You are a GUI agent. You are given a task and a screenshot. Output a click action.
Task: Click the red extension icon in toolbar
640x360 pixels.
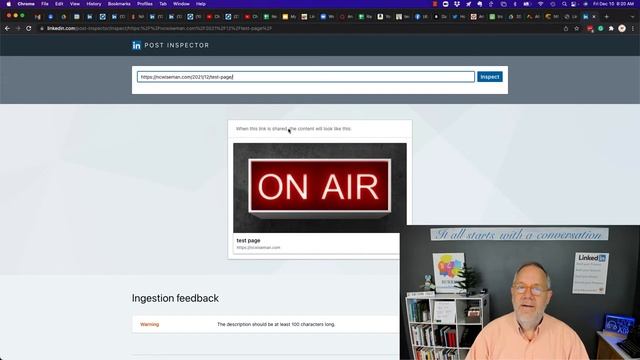590,29
